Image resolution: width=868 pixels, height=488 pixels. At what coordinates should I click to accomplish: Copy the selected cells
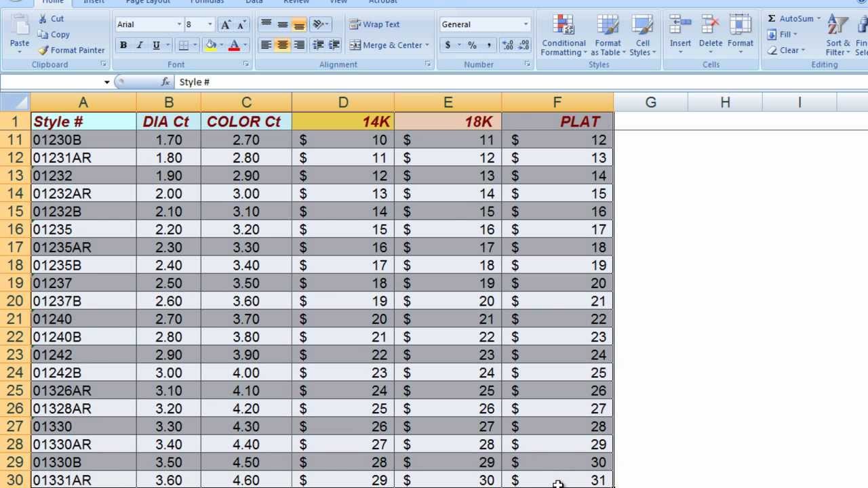(54, 35)
